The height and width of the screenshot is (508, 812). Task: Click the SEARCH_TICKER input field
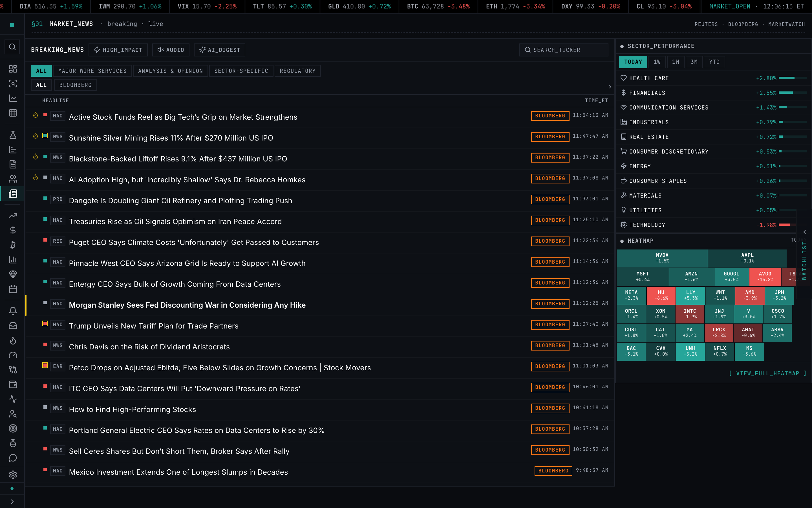tap(564, 50)
